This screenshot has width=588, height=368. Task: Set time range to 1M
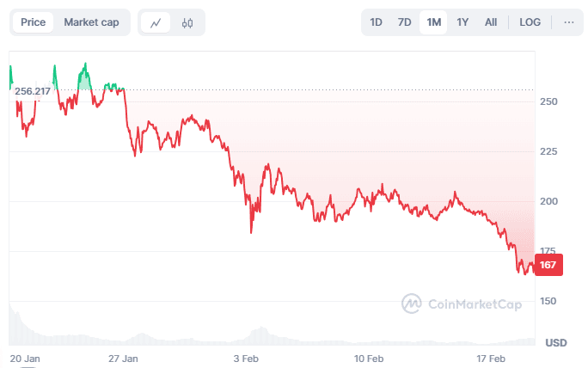coord(433,22)
